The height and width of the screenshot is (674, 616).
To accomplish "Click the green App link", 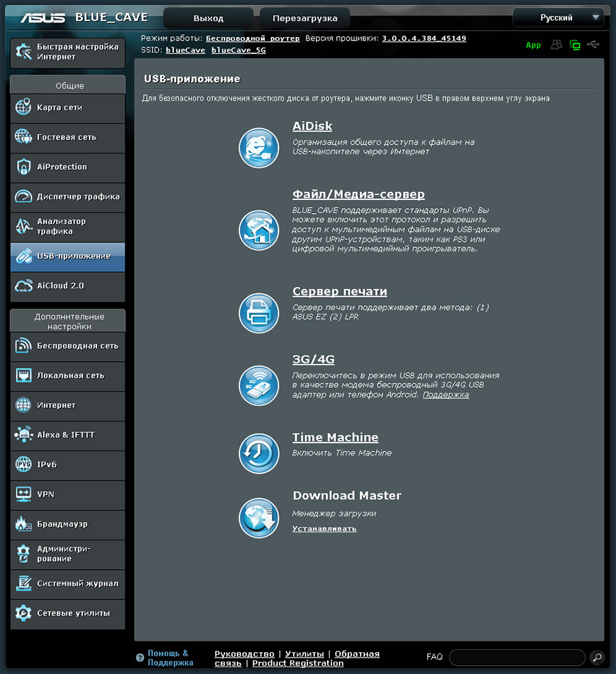I will [x=533, y=45].
